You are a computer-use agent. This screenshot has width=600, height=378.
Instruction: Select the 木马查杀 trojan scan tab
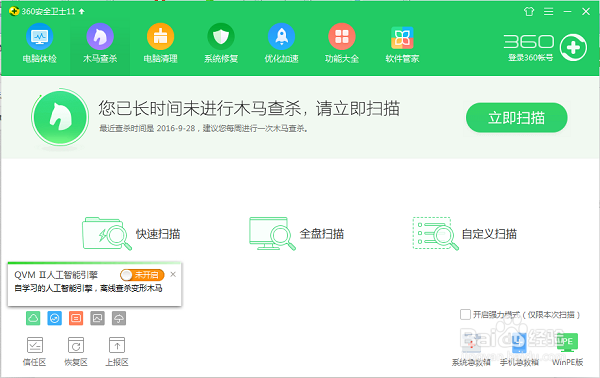tap(100, 44)
